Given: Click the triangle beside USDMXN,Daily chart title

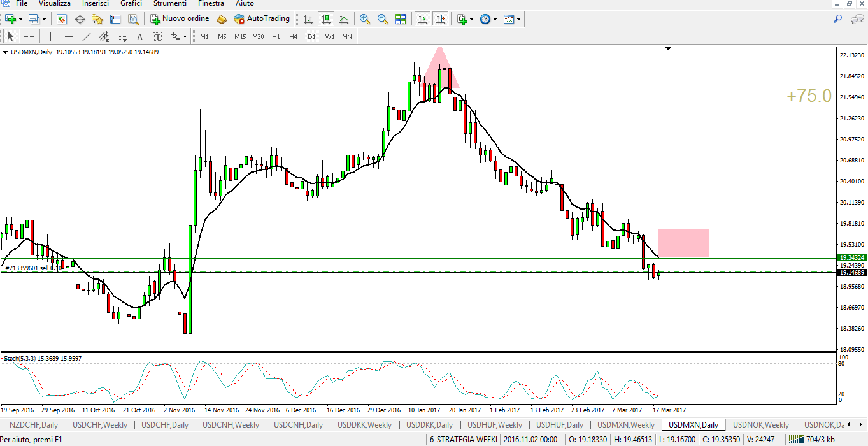Looking at the screenshot, I should click(x=6, y=52).
